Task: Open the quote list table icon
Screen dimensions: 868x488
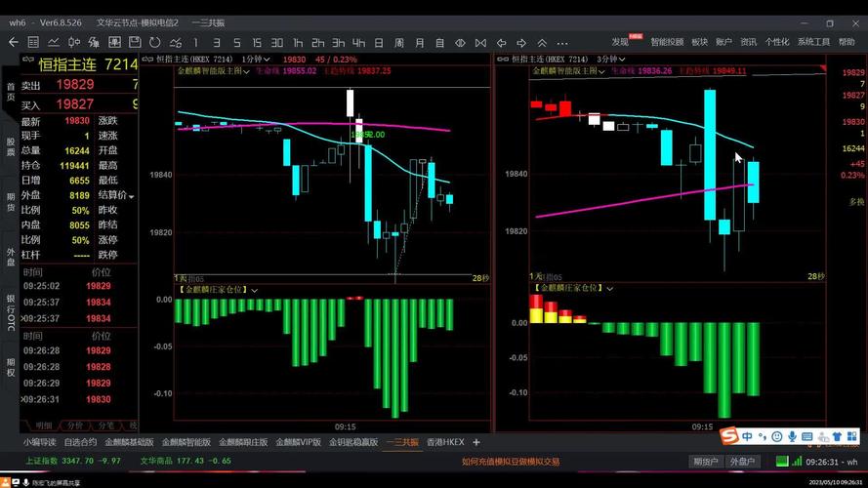Action: (x=33, y=42)
